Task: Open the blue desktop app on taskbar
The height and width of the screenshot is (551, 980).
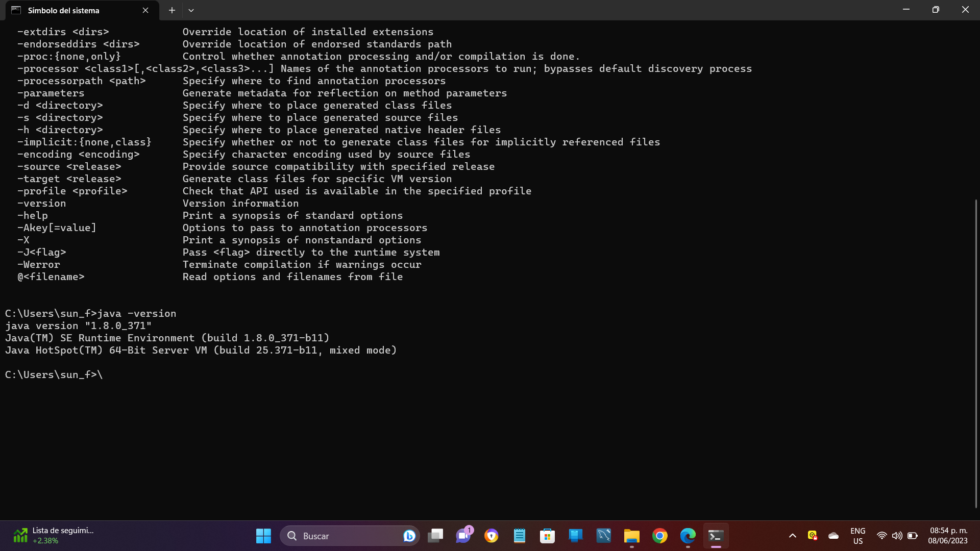Action: (576, 536)
